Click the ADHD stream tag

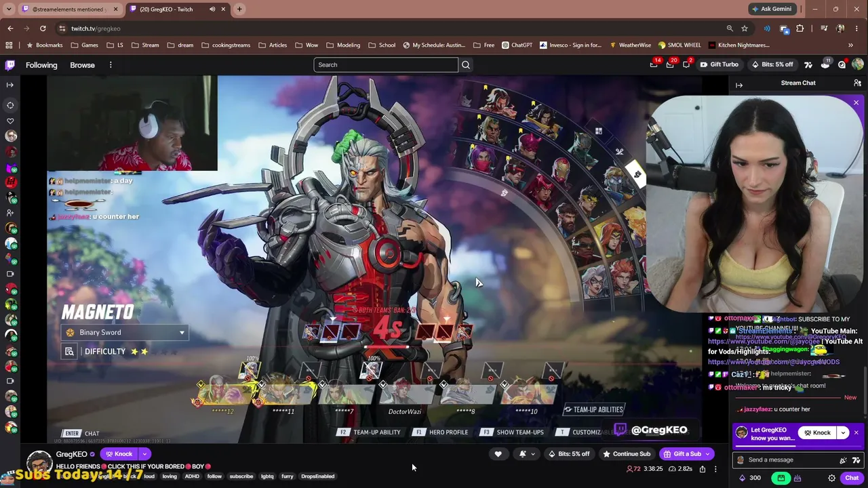click(x=192, y=476)
